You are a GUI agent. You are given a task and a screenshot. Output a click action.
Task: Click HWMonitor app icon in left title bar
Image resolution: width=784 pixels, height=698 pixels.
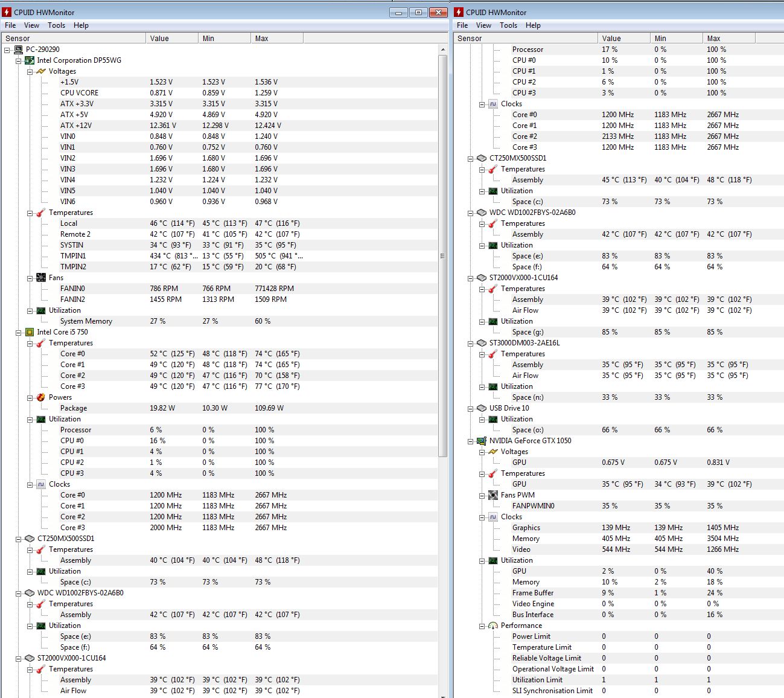7,12
